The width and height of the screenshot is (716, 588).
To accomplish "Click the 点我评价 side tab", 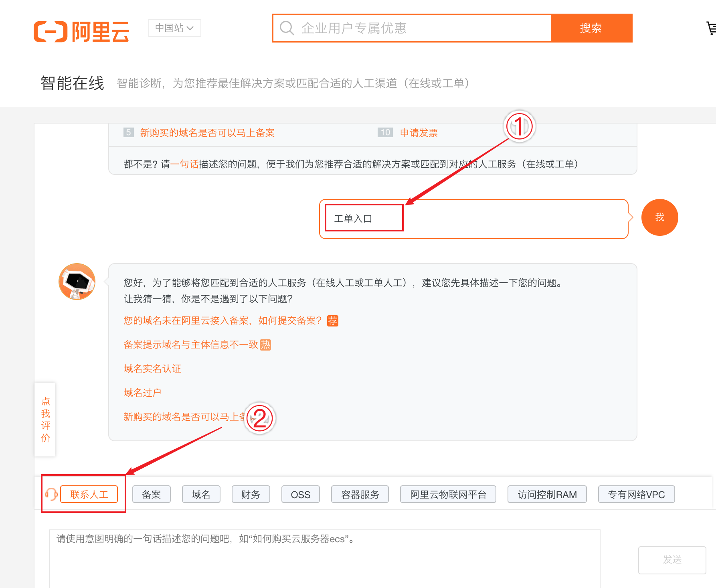I will coord(45,420).
